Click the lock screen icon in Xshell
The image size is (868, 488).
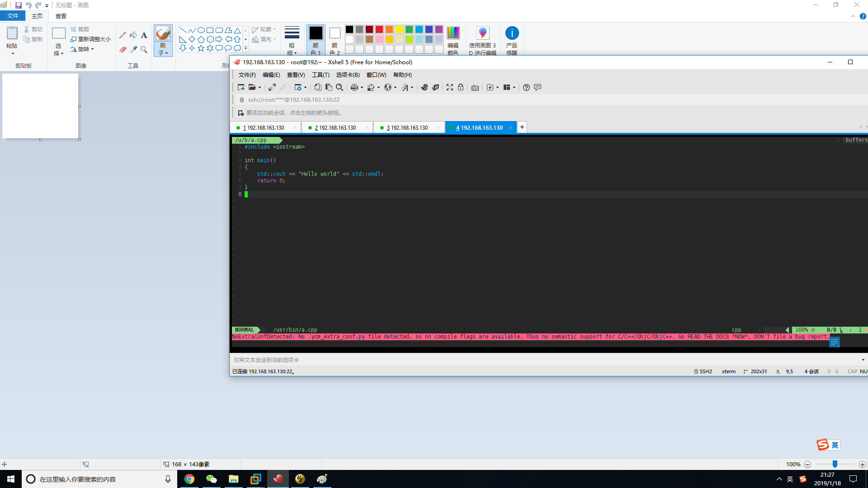[461, 87]
